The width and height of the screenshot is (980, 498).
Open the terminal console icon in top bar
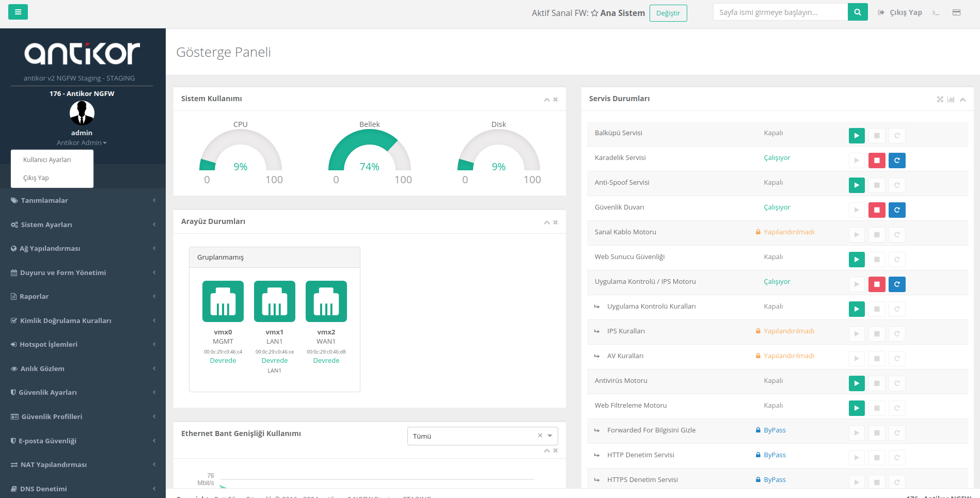[936, 12]
